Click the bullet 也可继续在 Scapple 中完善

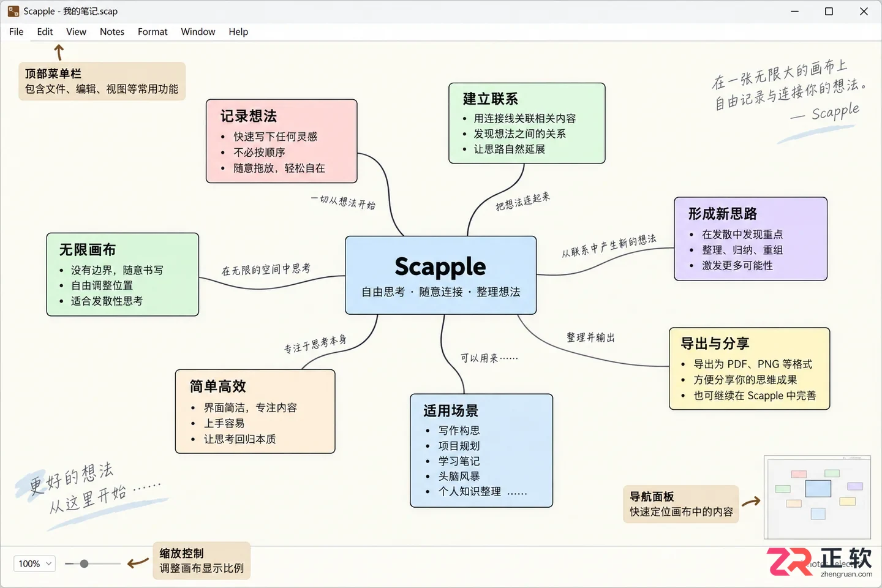click(x=755, y=396)
